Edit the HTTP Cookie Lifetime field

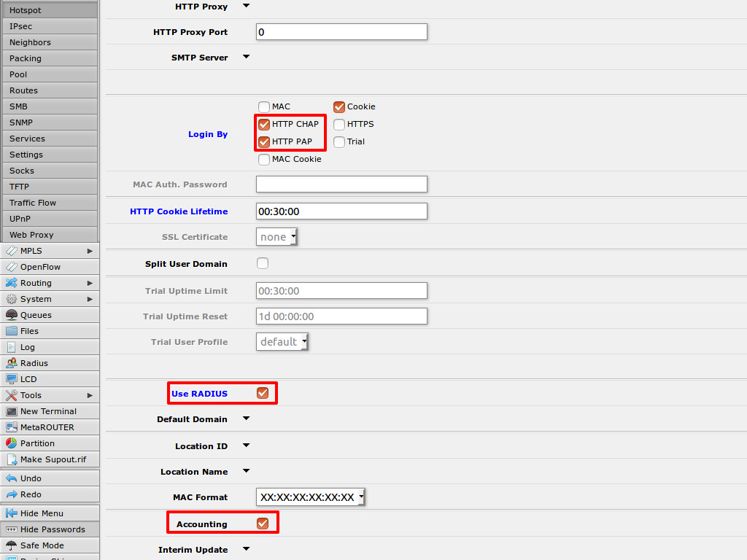(341, 211)
